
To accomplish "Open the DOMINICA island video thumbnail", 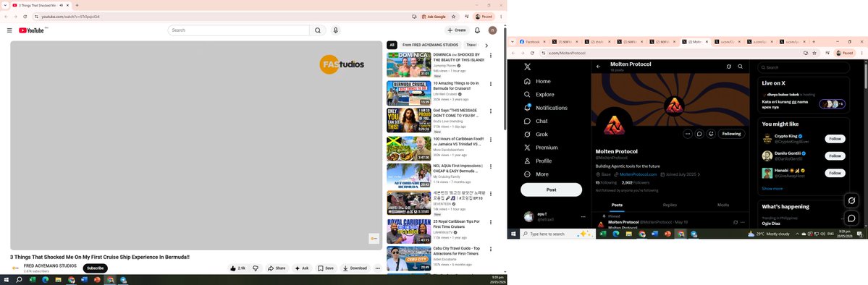I will [x=408, y=64].
